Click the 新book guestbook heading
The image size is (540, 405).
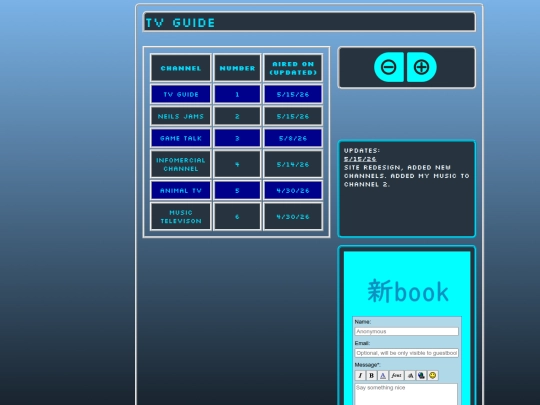coord(408,291)
